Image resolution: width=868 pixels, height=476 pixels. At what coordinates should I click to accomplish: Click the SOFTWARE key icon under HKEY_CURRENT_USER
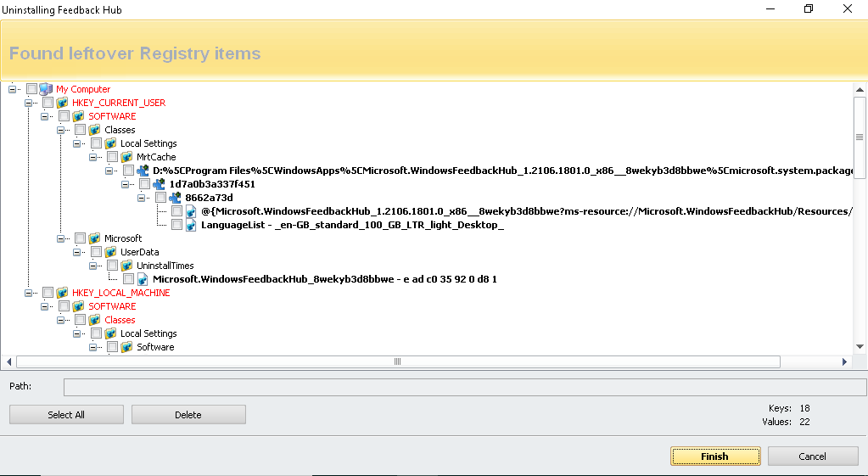pos(78,116)
